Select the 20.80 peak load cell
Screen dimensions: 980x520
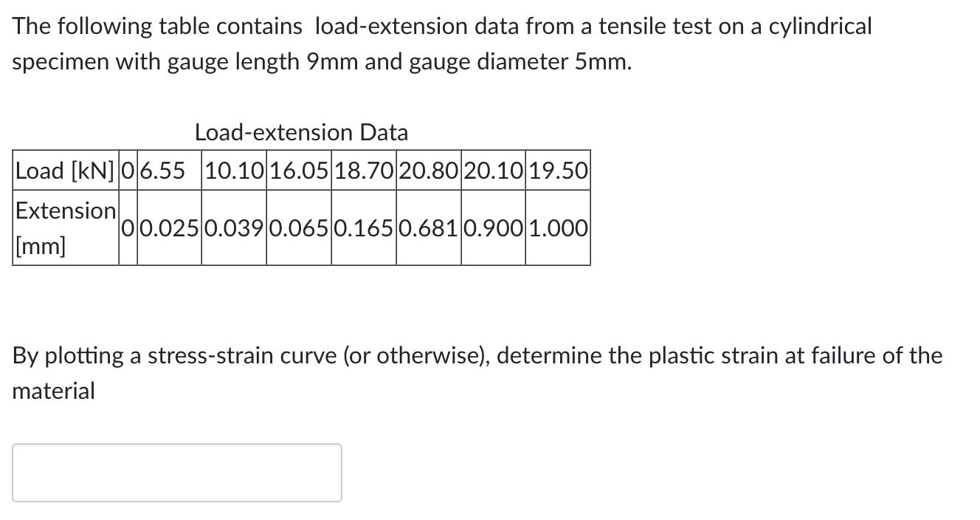click(428, 171)
